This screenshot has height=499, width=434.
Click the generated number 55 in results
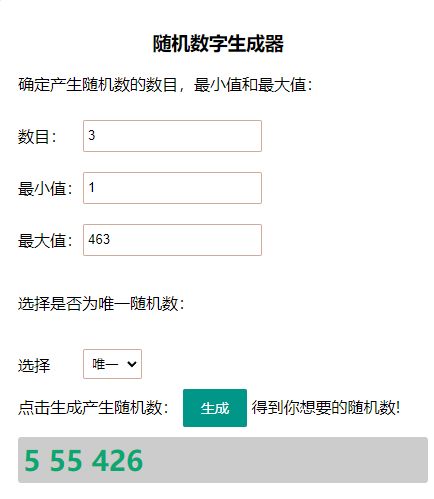(66, 460)
